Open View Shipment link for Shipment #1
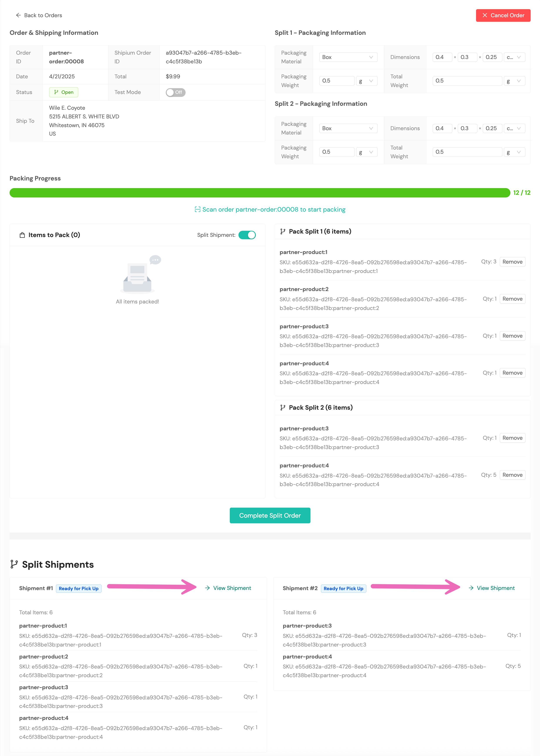The height and width of the screenshot is (756, 540). coord(232,588)
